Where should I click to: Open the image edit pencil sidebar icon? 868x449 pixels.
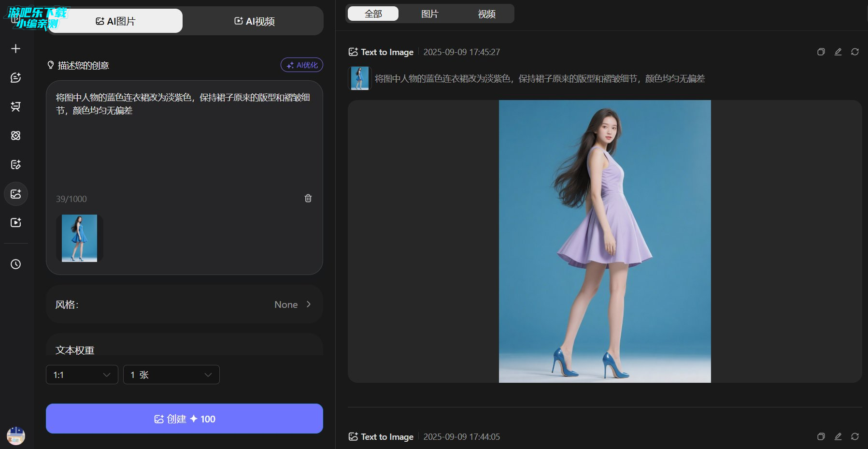[15, 165]
